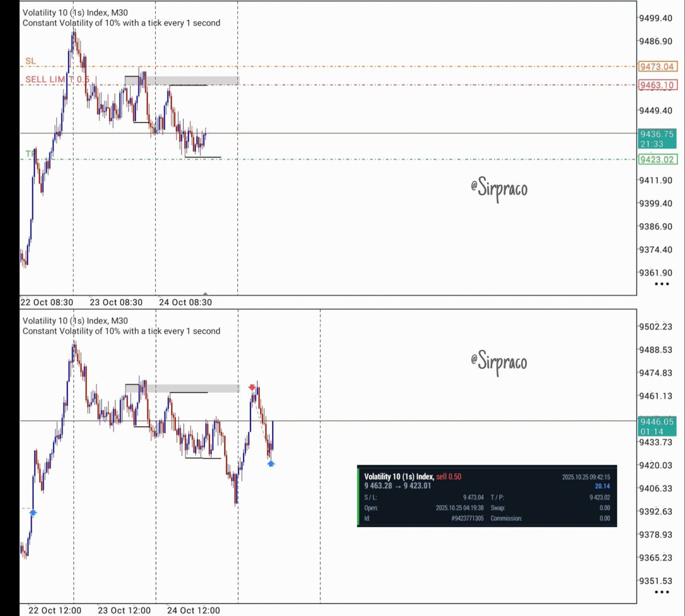Tap 9374.40 on top price axis

pos(655,249)
